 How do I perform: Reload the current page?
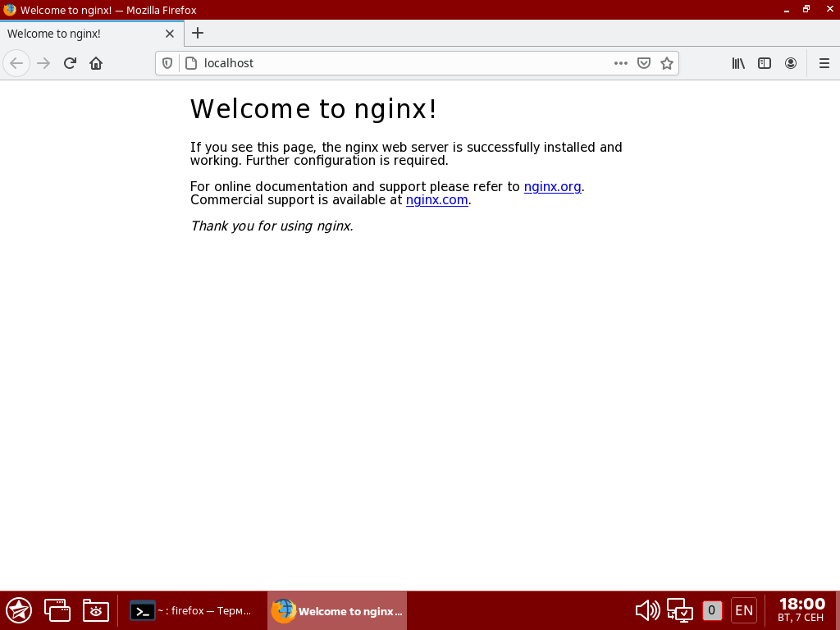point(70,63)
